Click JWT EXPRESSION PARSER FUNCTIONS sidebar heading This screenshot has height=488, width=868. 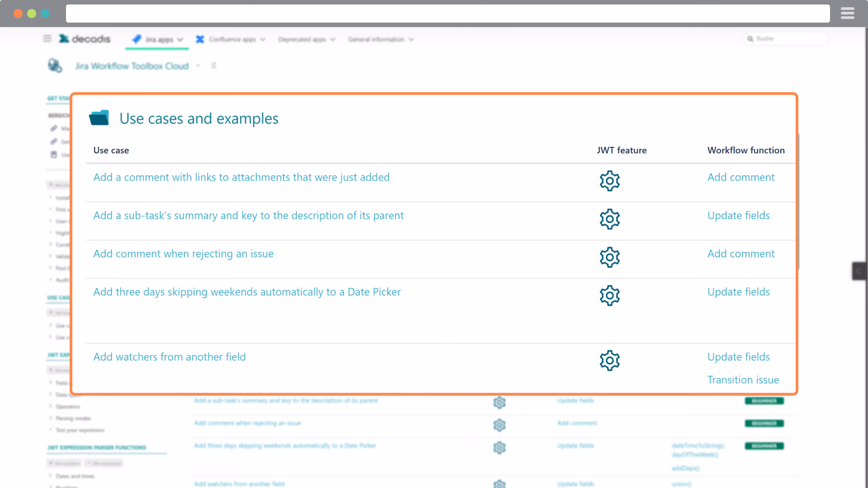coord(97,447)
